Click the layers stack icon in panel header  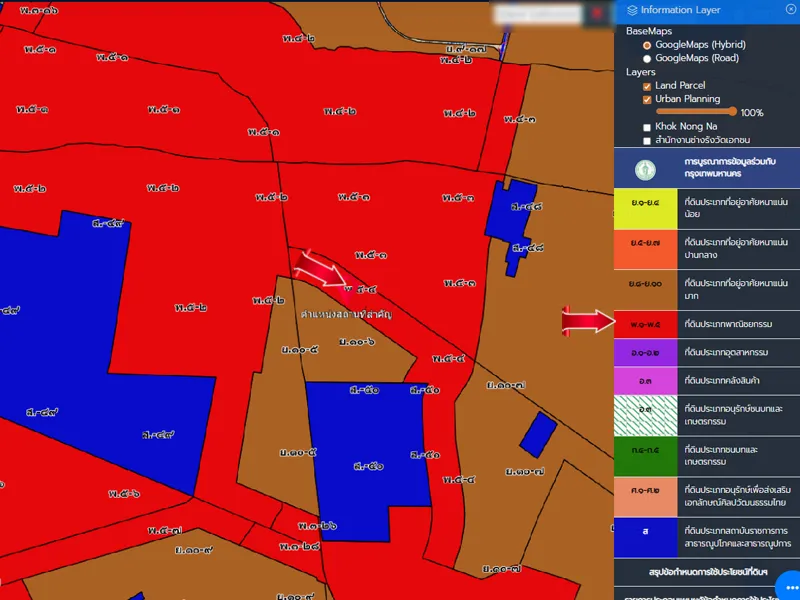pos(631,10)
